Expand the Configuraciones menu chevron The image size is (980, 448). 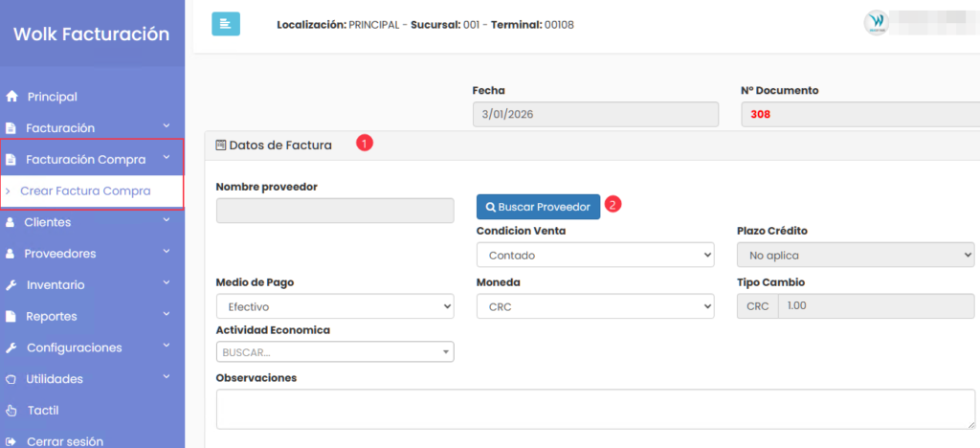coord(167,347)
